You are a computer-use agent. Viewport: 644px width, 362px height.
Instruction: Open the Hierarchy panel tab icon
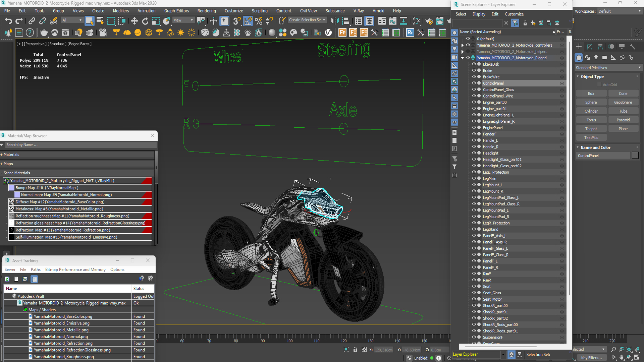tap(600, 47)
